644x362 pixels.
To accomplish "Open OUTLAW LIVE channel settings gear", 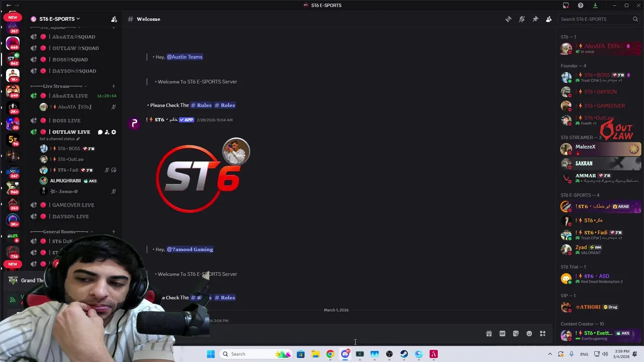I will click(x=114, y=132).
